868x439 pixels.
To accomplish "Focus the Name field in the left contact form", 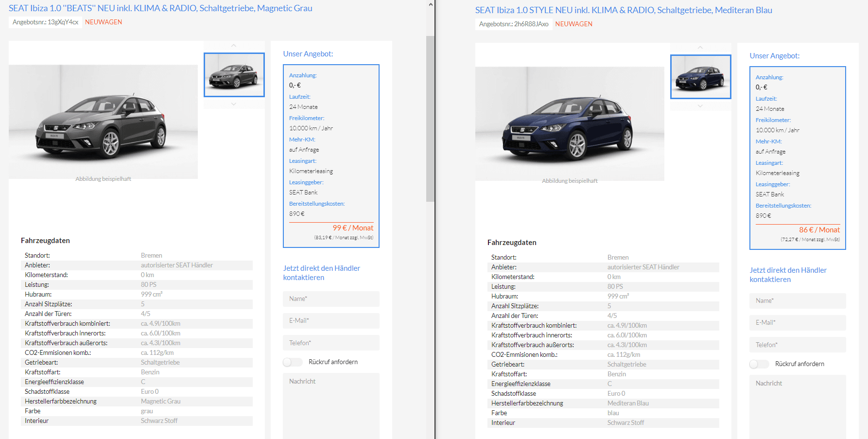I will click(x=331, y=299).
